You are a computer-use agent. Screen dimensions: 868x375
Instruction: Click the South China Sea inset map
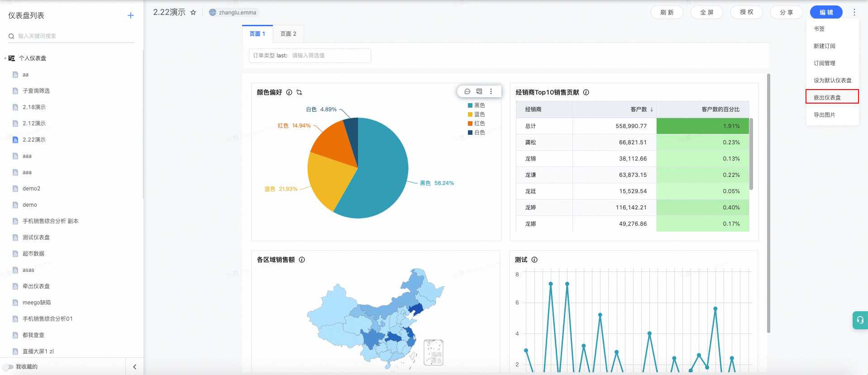pos(434,352)
